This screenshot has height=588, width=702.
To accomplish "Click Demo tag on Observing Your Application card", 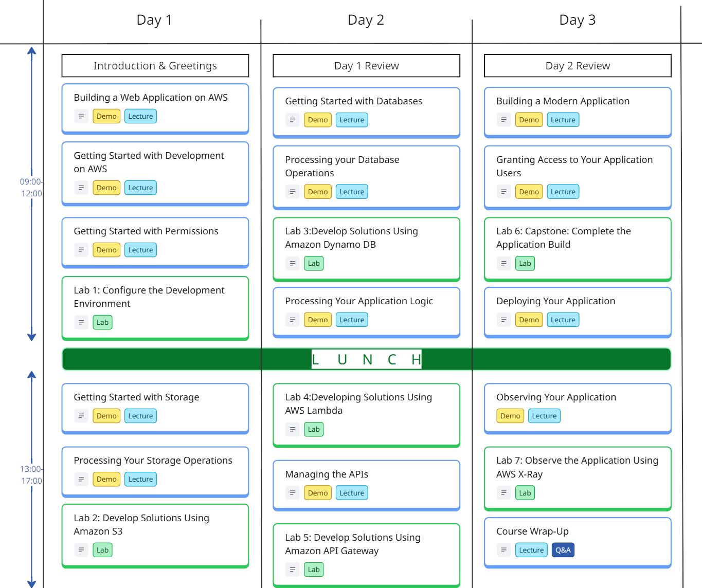I will coord(510,416).
